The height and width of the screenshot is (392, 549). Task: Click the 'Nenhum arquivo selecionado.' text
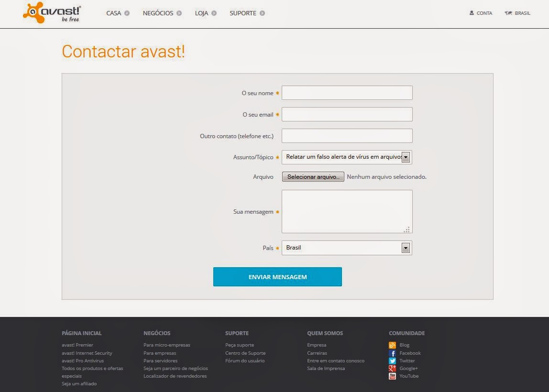[386, 177]
